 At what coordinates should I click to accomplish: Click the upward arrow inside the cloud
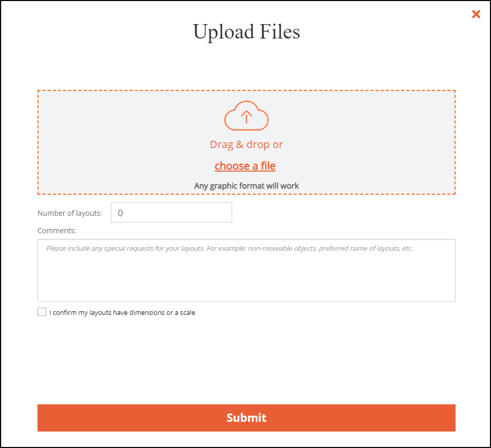pos(247,117)
